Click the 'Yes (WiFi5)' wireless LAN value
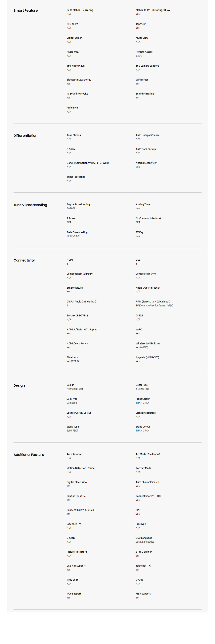 [142, 347]
